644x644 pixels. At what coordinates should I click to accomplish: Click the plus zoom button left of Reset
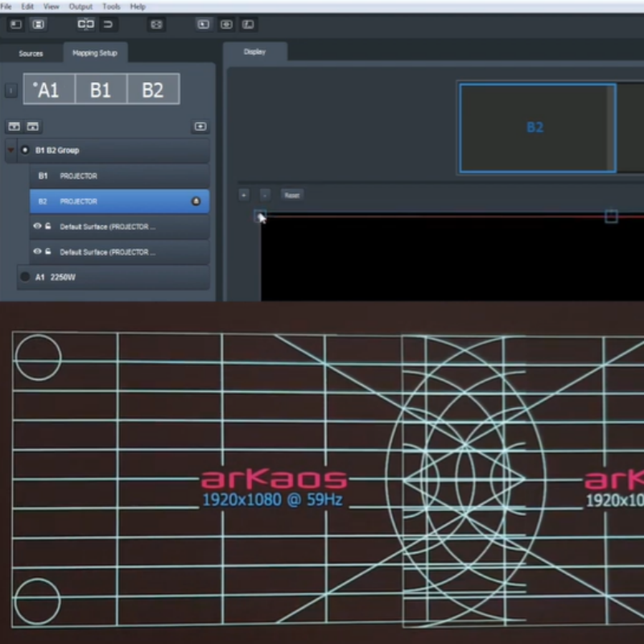pyautogui.click(x=244, y=195)
